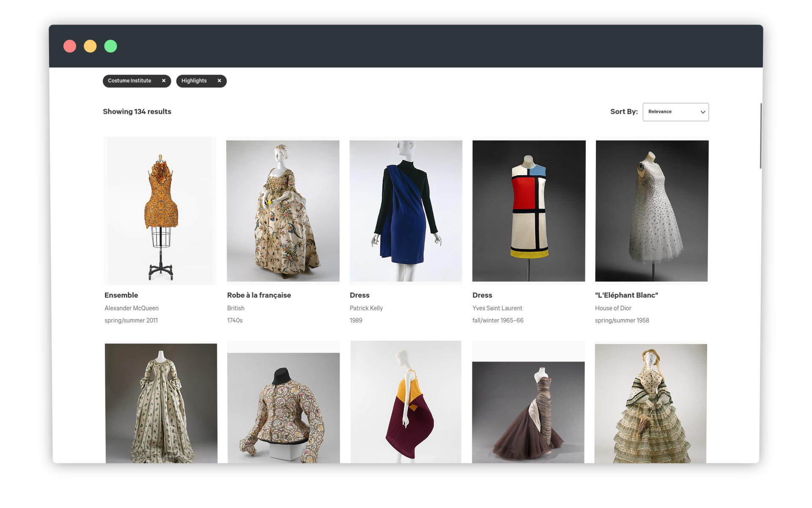Viewport: 812px width, 508px height.
Task: Click the "fall/winter 1965–66" date text
Action: 498,320
